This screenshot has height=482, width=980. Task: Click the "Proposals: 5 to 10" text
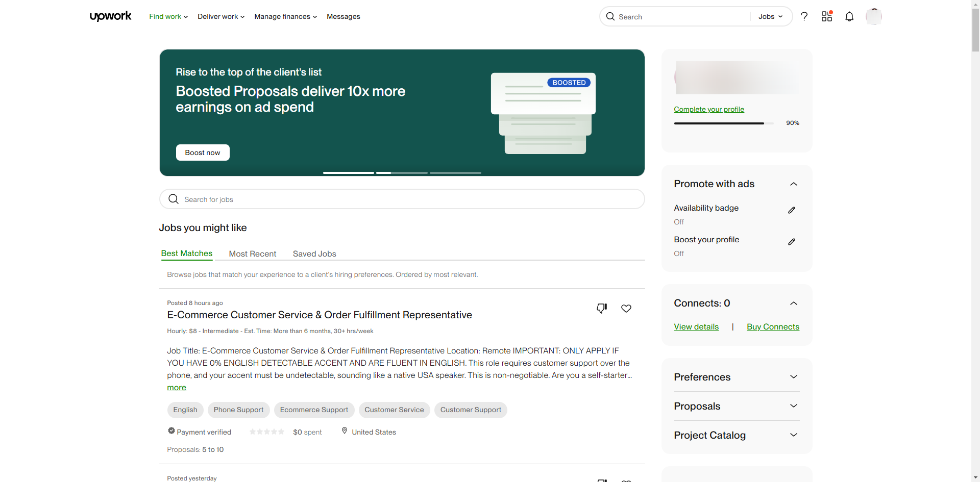pyautogui.click(x=195, y=450)
